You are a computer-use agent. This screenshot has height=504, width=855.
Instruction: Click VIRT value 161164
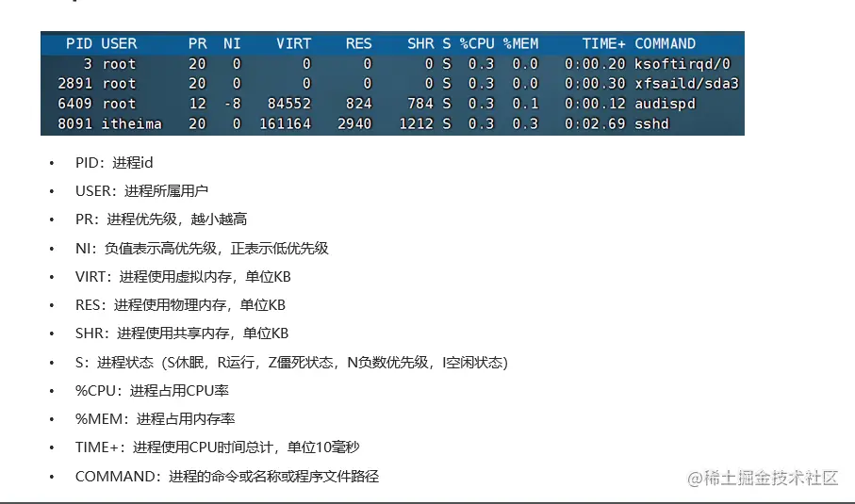(286, 123)
